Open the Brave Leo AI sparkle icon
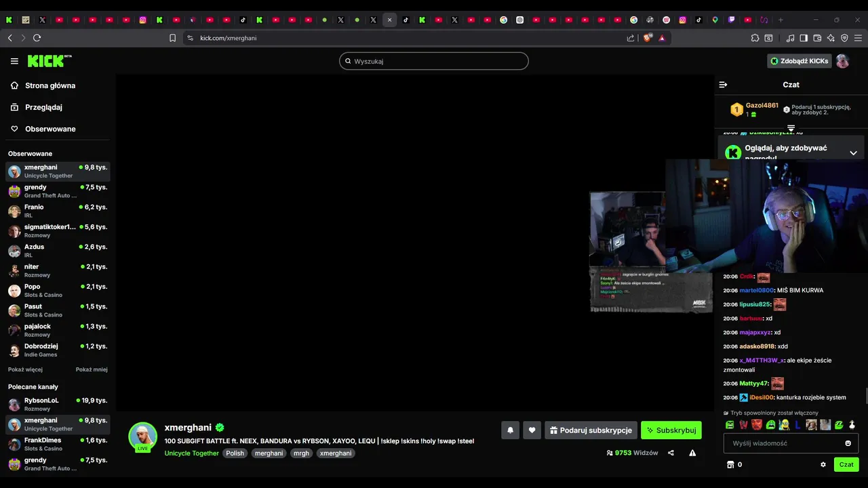Viewport: 868px width, 488px height. [x=831, y=38]
